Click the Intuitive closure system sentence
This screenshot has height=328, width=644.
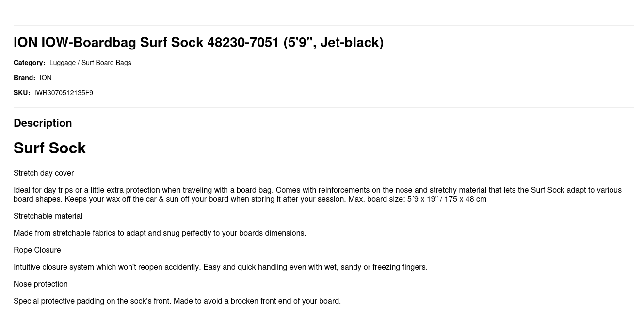click(x=221, y=267)
